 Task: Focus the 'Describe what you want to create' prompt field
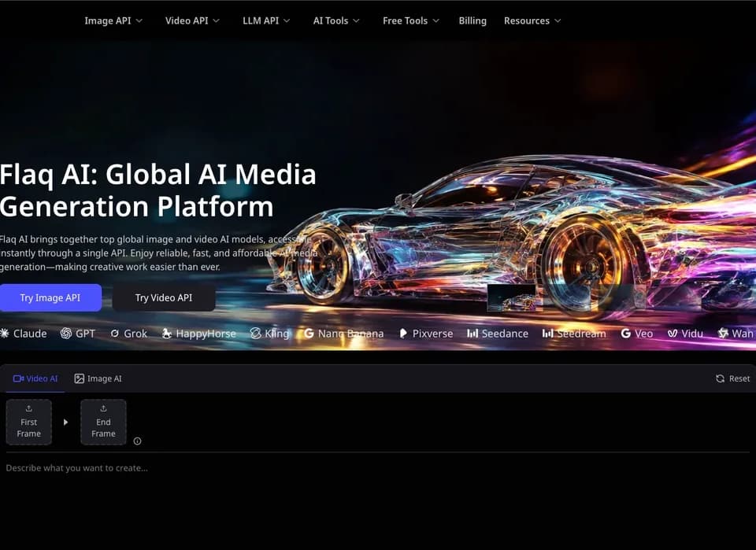378,468
